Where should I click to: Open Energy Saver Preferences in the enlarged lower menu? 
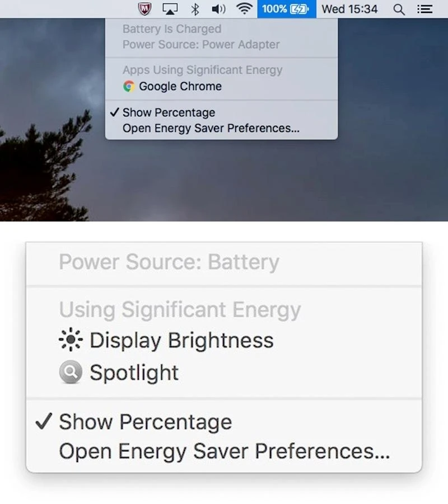point(224,451)
